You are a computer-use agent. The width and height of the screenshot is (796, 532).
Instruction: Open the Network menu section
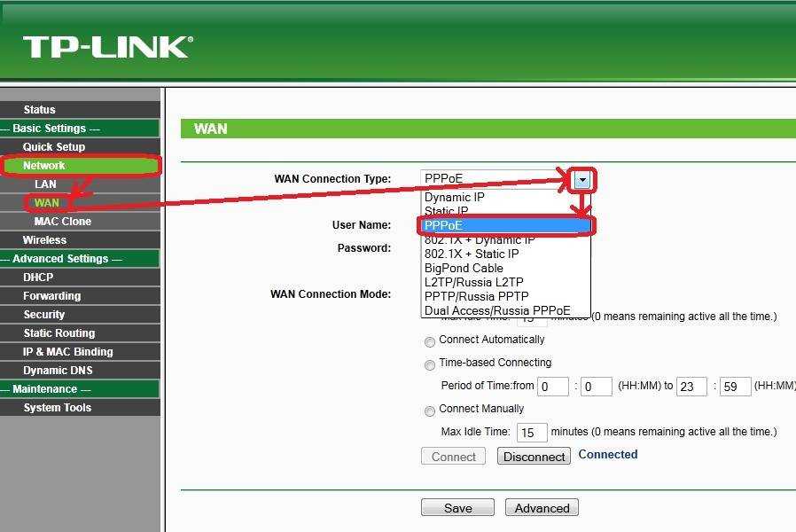44,166
